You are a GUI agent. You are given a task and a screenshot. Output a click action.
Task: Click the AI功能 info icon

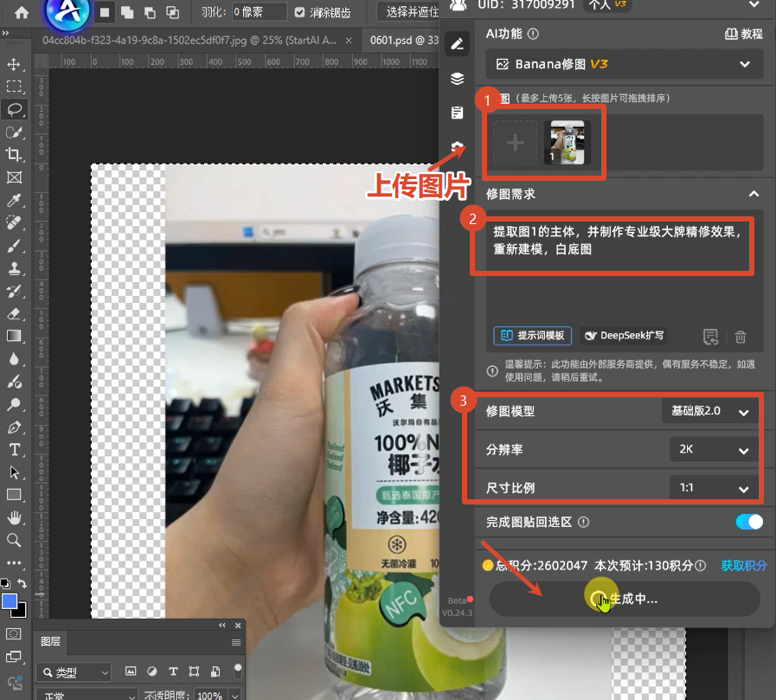click(533, 34)
